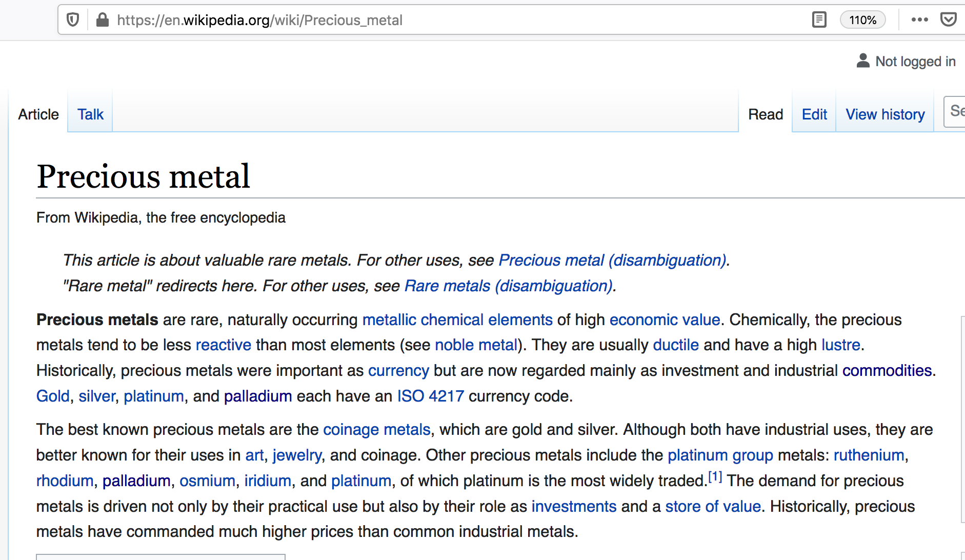The height and width of the screenshot is (560, 965).
Task: Open the store of value link
Action: point(713,507)
